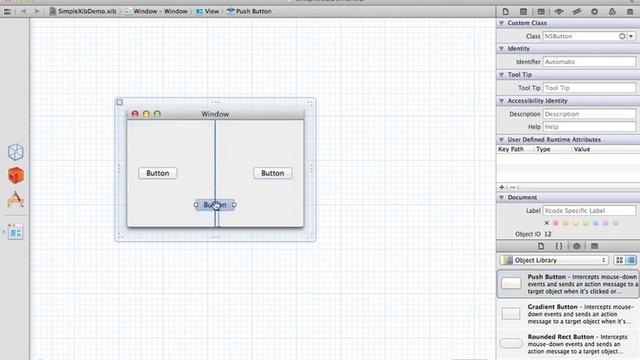Collapse the Document section
640x360 pixels.
click(x=501, y=198)
